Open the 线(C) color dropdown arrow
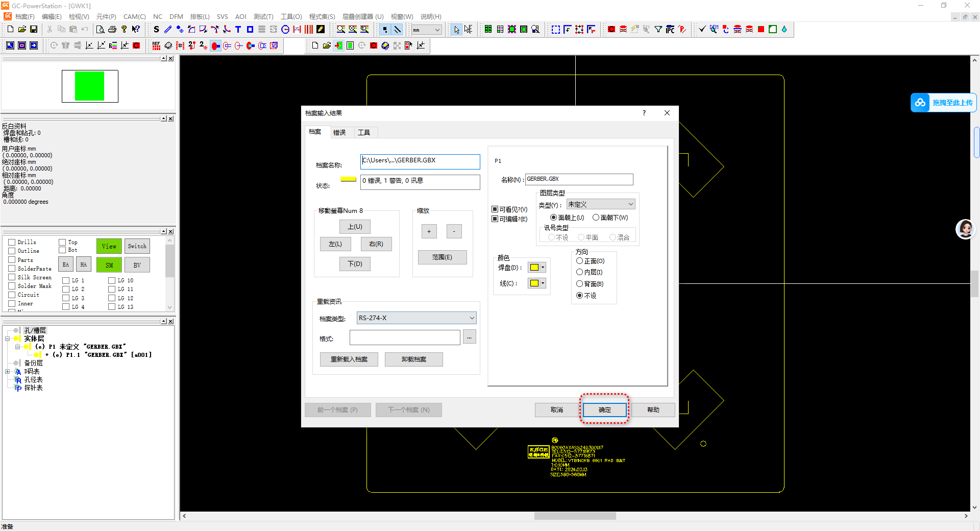 point(543,283)
